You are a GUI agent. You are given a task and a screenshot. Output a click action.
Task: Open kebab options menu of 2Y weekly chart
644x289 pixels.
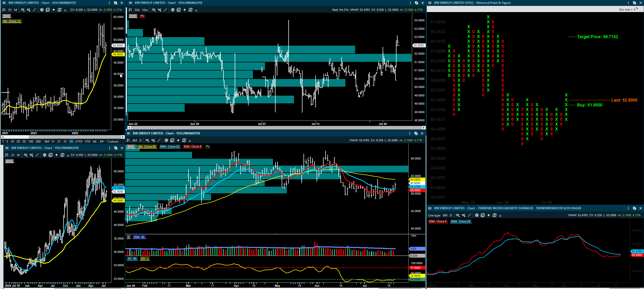point(110,148)
